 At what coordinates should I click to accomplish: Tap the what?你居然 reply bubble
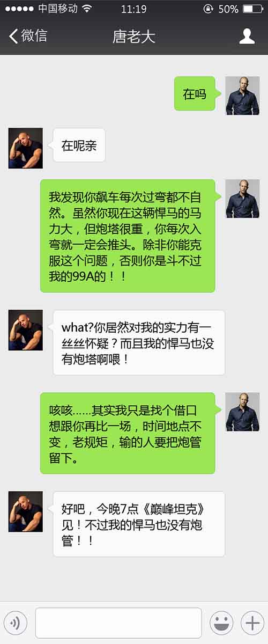point(138,342)
